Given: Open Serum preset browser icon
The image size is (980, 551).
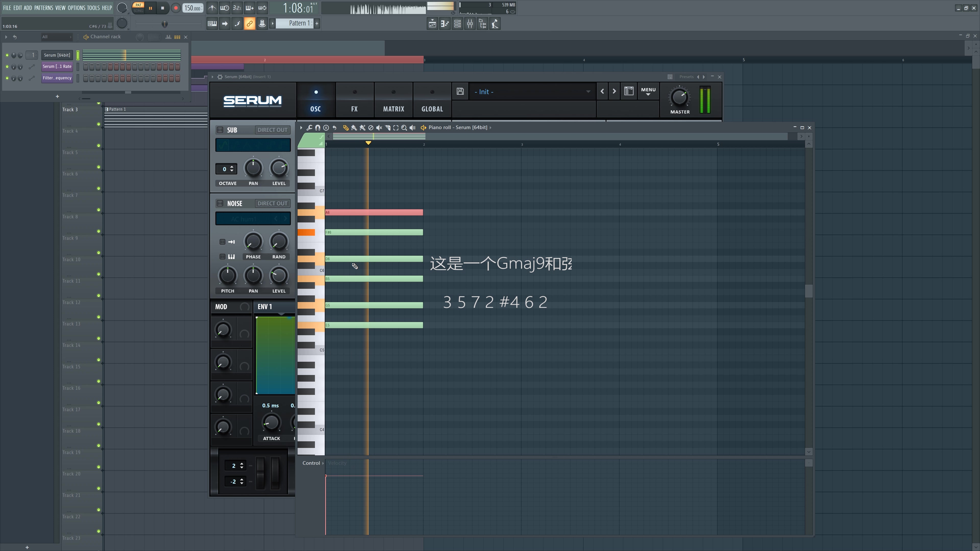Looking at the screenshot, I should 629,91.
